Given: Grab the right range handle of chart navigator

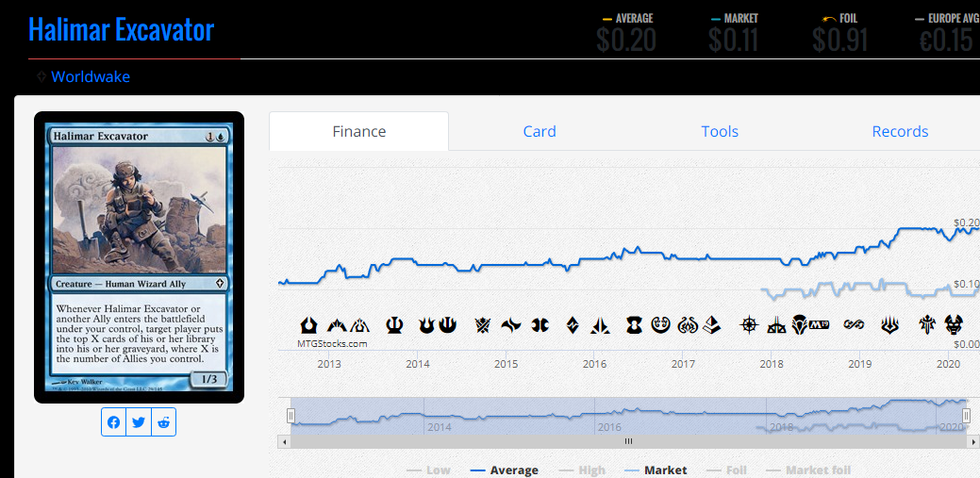Looking at the screenshot, I should (x=966, y=416).
